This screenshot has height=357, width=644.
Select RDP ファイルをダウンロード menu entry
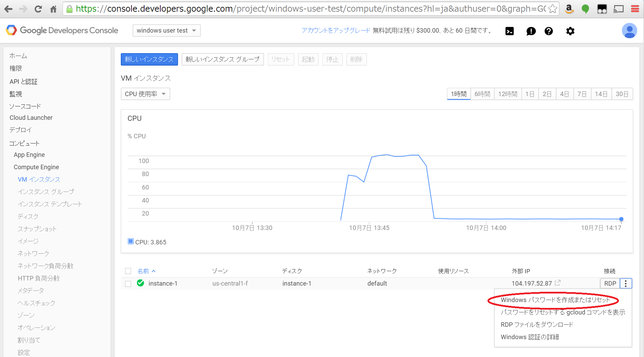pyautogui.click(x=537, y=325)
